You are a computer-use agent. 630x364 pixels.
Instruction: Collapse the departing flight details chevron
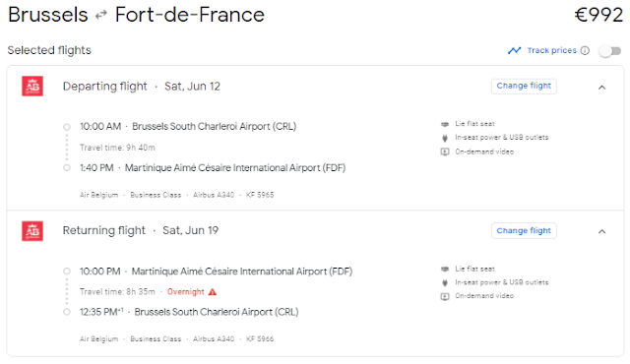[601, 88]
